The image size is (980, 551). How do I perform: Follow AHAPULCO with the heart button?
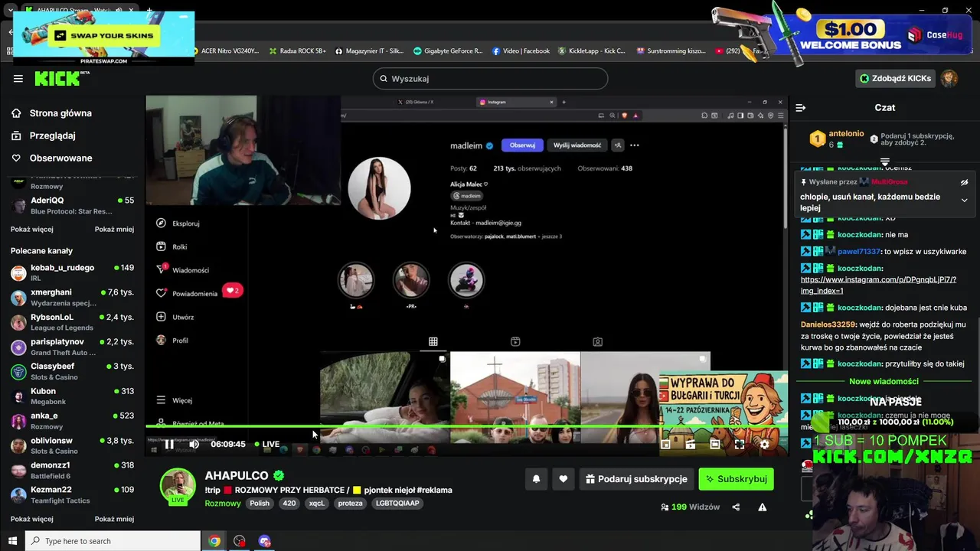pyautogui.click(x=563, y=479)
